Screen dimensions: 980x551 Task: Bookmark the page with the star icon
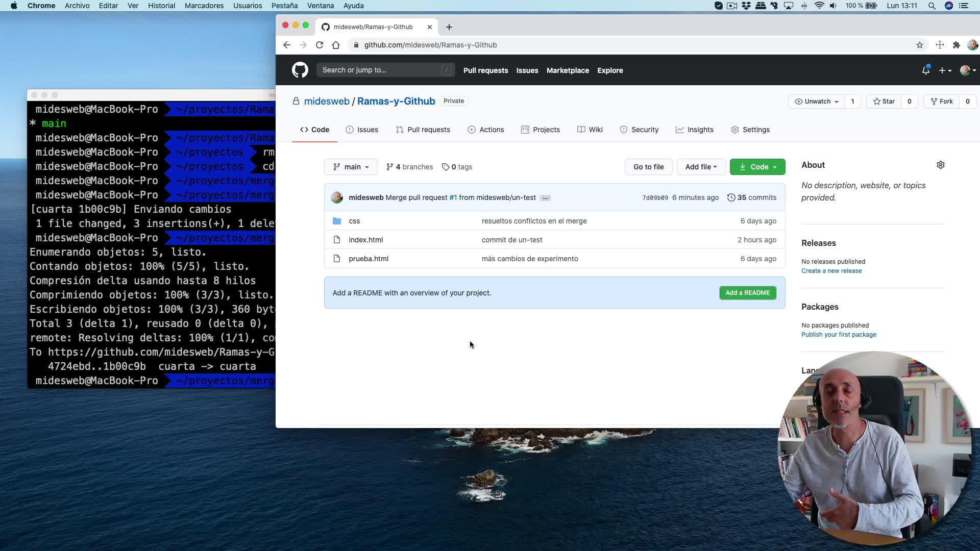(x=920, y=45)
